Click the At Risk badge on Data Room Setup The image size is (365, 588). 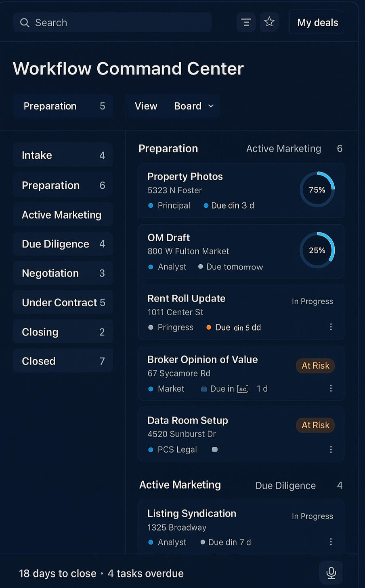coord(315,425)
